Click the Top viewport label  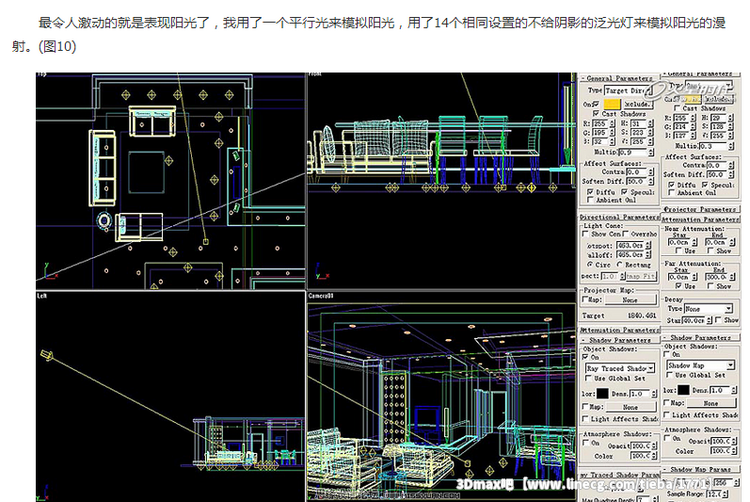(42, 74)
